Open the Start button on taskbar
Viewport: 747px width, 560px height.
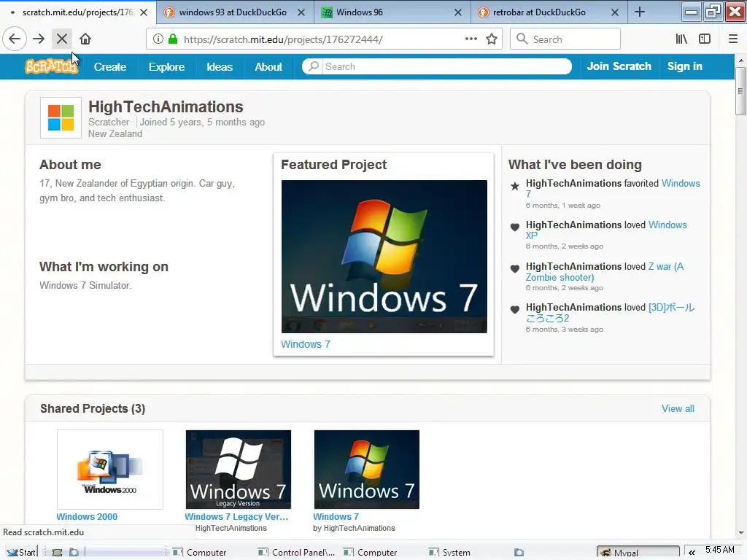[21, 552]
